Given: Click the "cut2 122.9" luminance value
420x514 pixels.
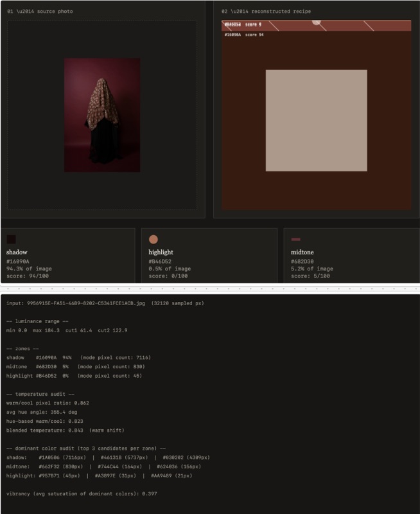Looking at the screenshot, I should (112, 330).
